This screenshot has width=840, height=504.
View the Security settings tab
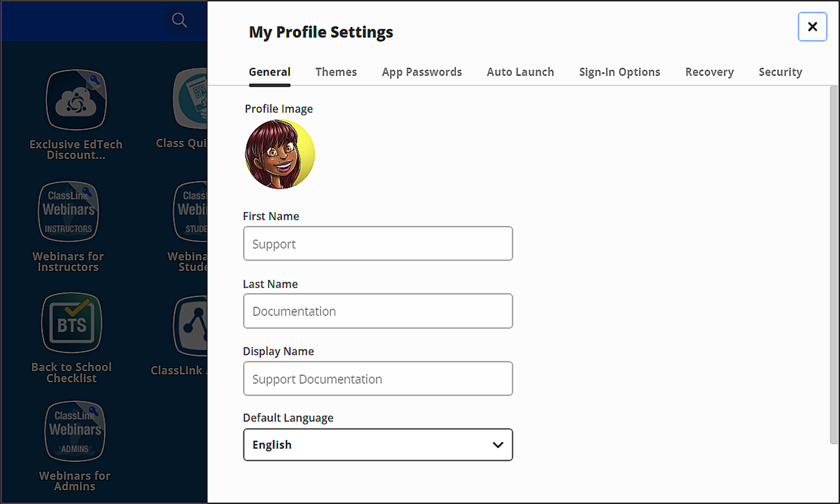[780, 72]
